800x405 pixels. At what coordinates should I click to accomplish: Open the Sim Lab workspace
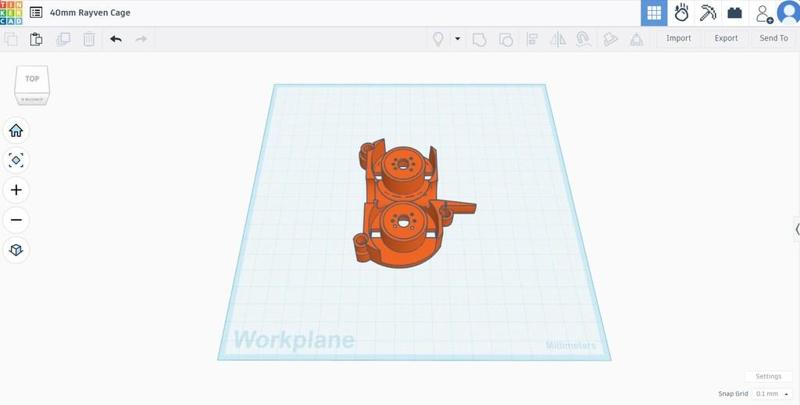point(681,13)
